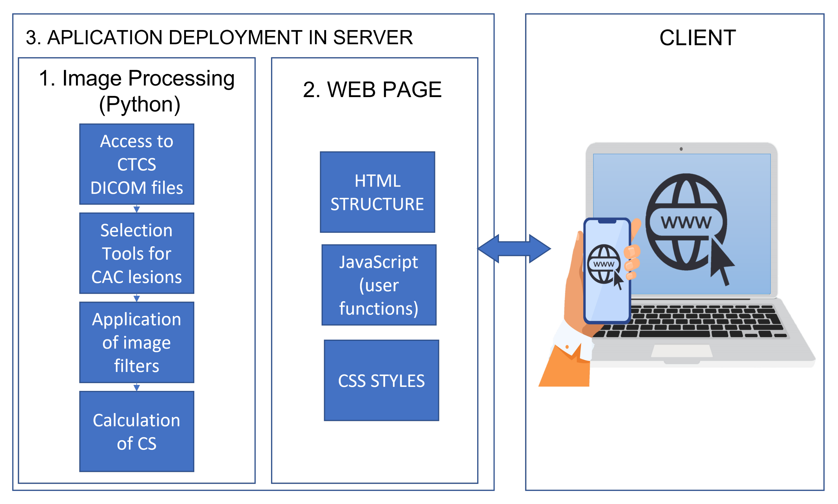
Task: Click Application of image filters box
Action: [137, 342]
